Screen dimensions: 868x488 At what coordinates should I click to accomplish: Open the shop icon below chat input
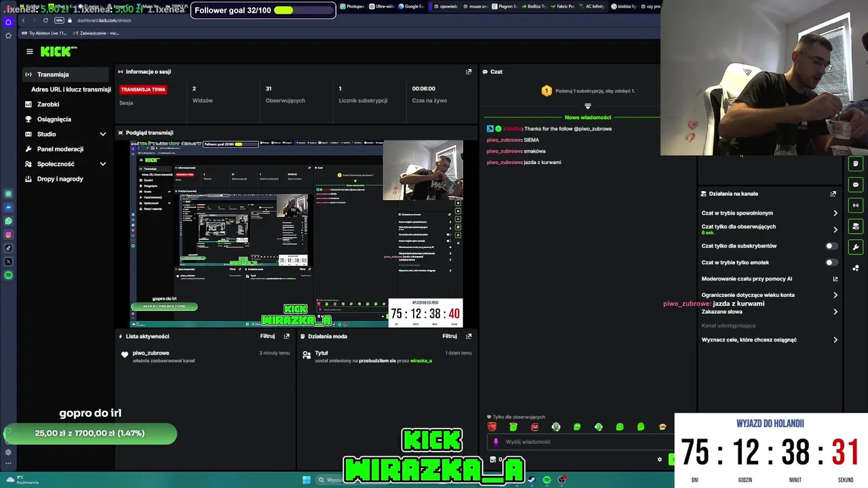pyautogui.click(x=493, y=460)
